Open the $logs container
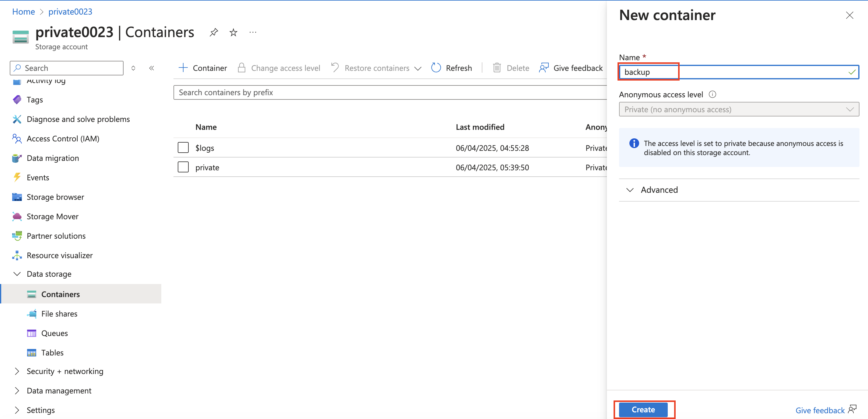 [x=205, y=148]
